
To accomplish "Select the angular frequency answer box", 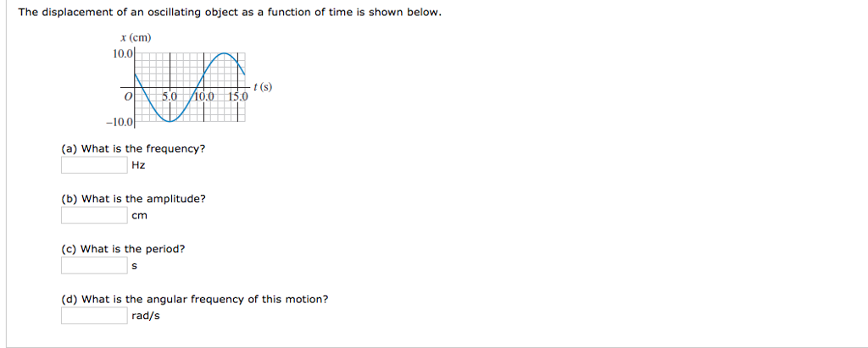I will (x=94, y=316).
